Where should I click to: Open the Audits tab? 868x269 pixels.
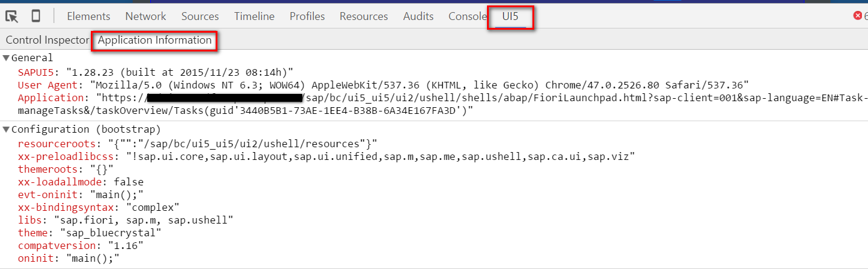[x=419, y=16]
